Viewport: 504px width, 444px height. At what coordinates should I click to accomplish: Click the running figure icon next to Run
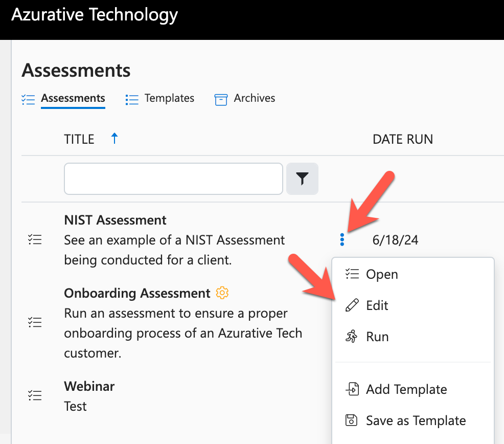[351, 336]
